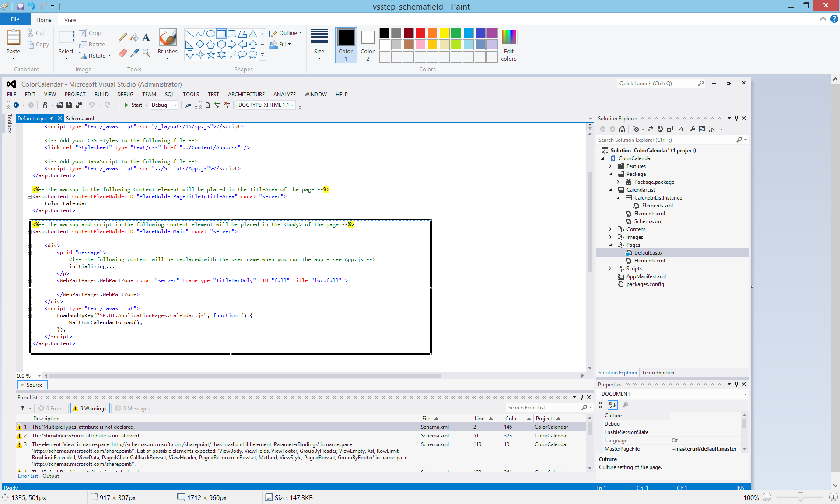
Task: Choose the Curve shape in Shapes gallery
Action: tap(200, 34)
